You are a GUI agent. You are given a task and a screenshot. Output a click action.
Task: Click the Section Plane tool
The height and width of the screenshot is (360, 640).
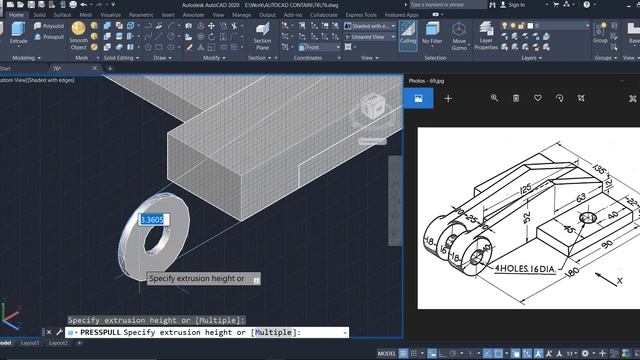click(262, 36)
